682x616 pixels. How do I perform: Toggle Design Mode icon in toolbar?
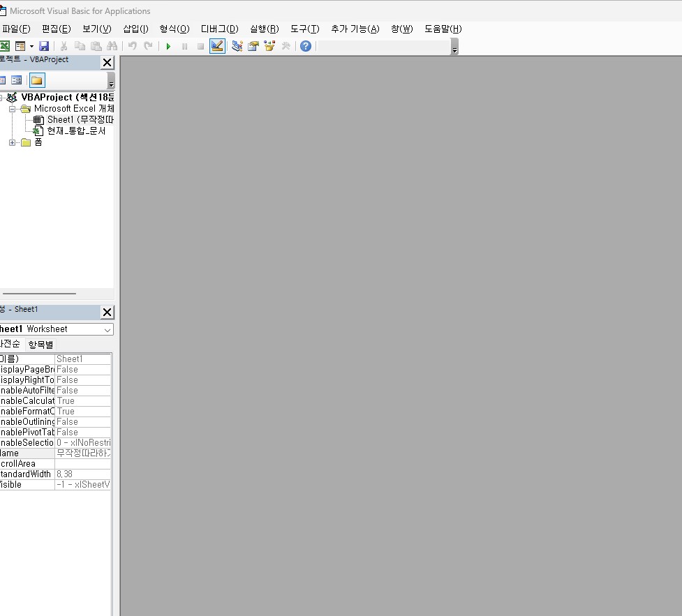217,46
